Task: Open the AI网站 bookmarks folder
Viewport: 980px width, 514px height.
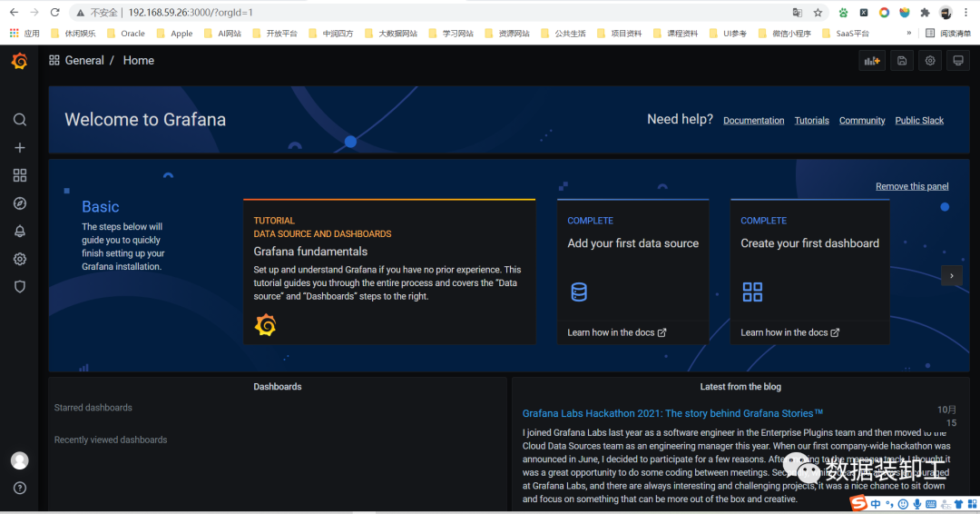Action: click(x=222, y=33)
